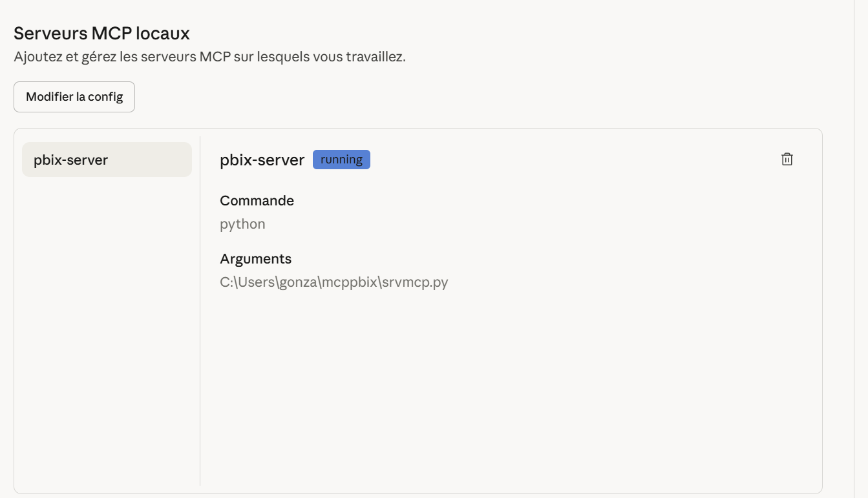The width and height of the screenshot is (868, 498).
Task: Delete the pbix-server with the trash icon
Action: coord(787,160)
